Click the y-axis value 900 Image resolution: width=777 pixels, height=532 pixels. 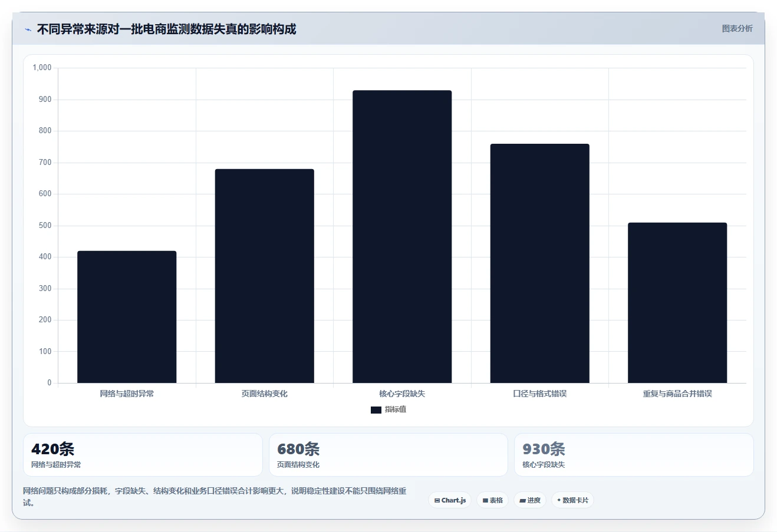tap(45, 100)
